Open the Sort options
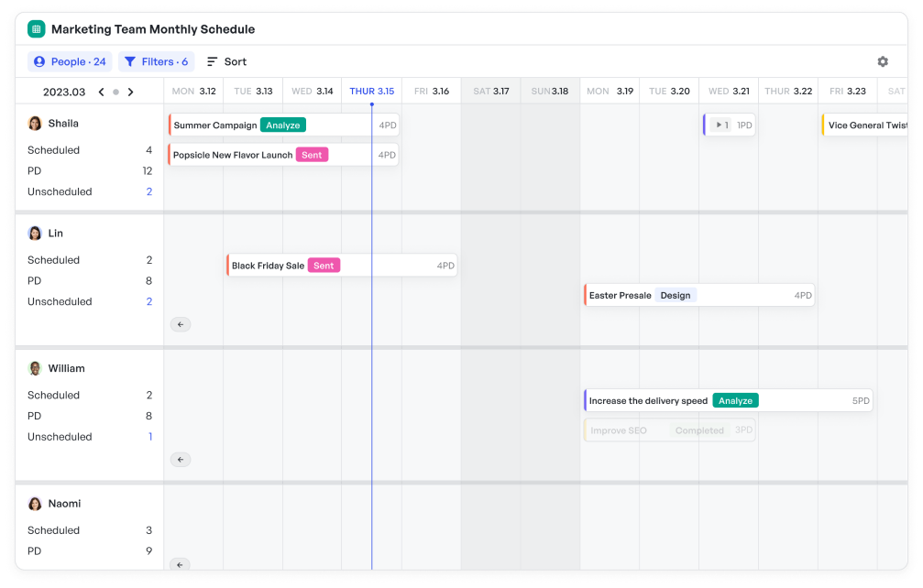 [226, 62]
